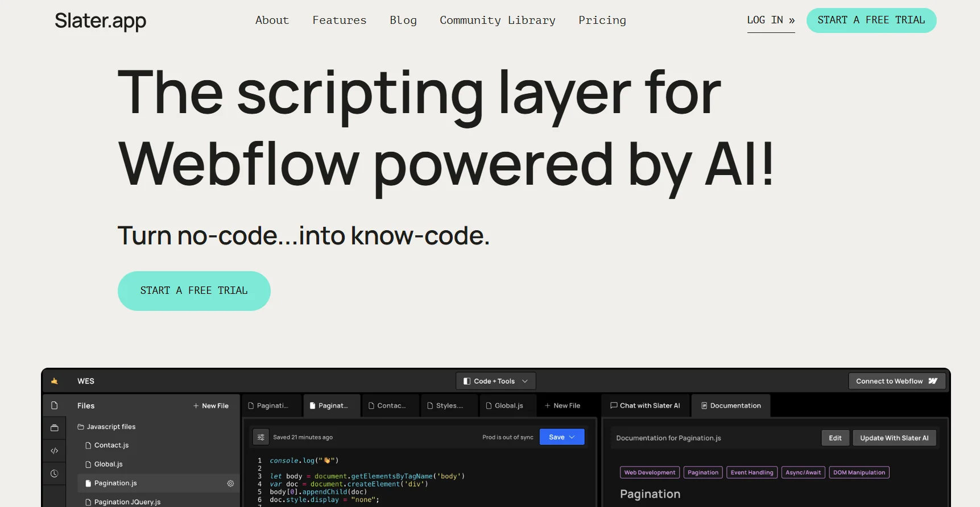Open the editor settings sliders icon

260,437
